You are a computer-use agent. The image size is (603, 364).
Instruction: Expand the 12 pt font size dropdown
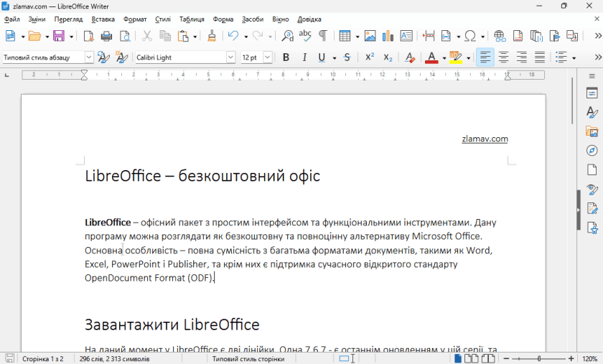pyautogui.click(x=268, y=57)
